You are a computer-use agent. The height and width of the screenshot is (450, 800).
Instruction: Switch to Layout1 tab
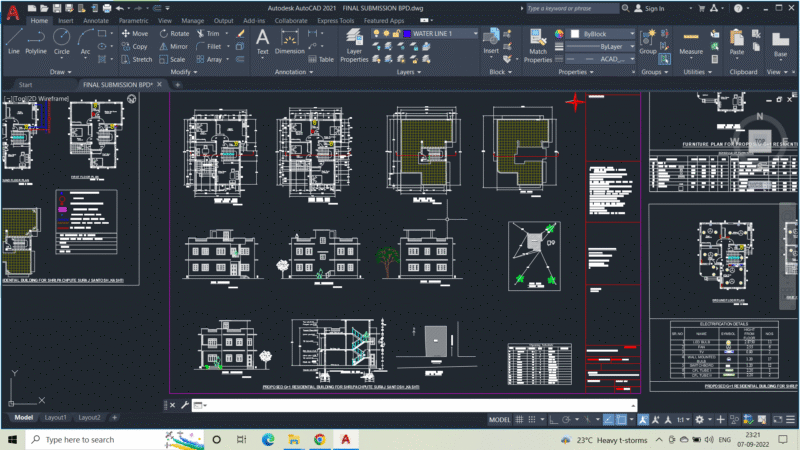(x=55, y=417)
